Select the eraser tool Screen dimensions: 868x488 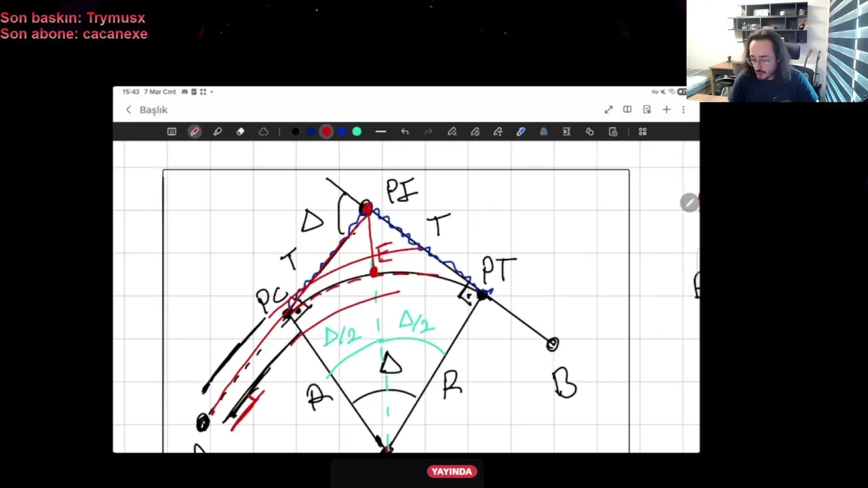pyautogui.click(x=240, y=131)
